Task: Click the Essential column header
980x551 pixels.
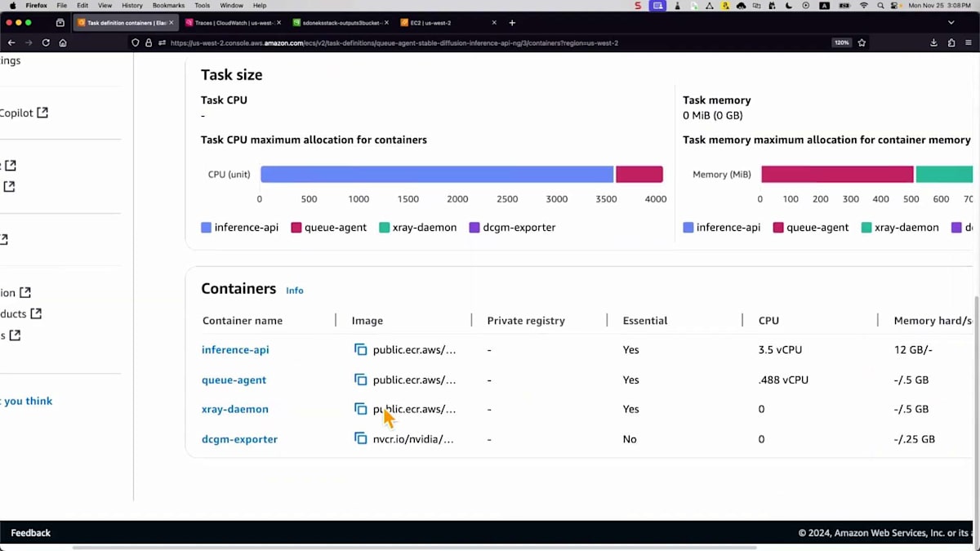Action: point(645,321)
